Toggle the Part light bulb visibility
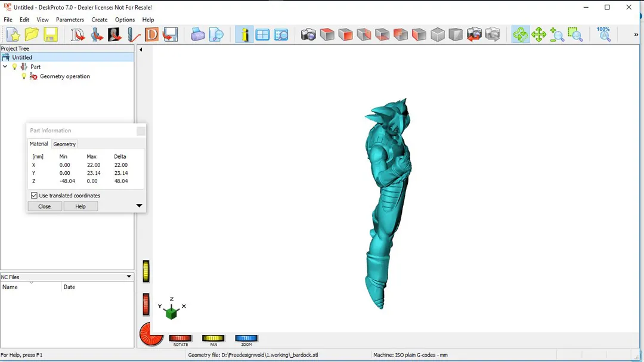Viewport: 644px width, 362px height. point(14,67)
